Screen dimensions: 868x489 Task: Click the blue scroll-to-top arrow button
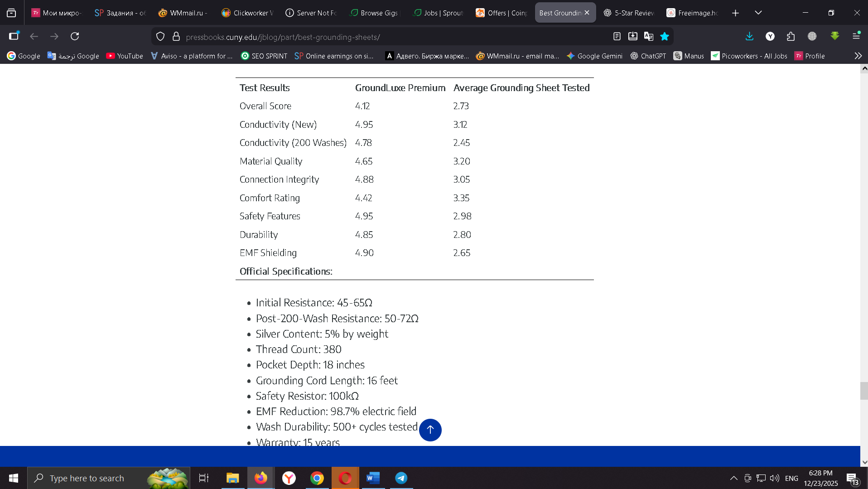(430, 430)
